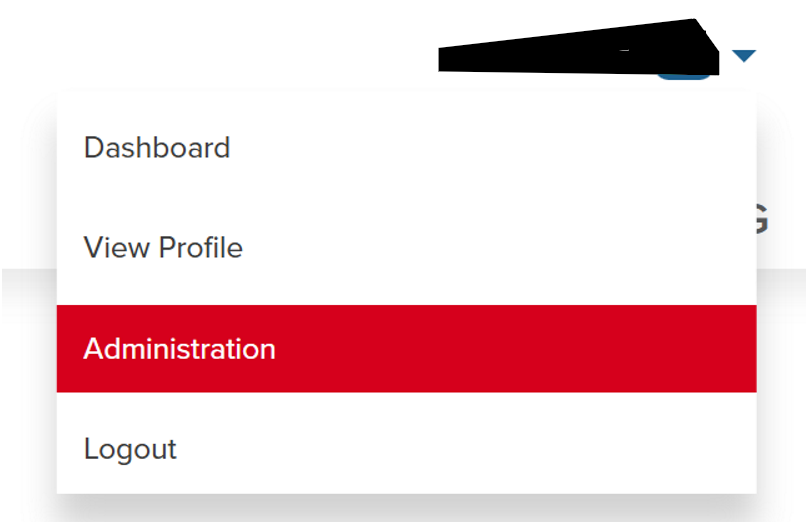Click the highlighted Administration option

click(180, 349)
